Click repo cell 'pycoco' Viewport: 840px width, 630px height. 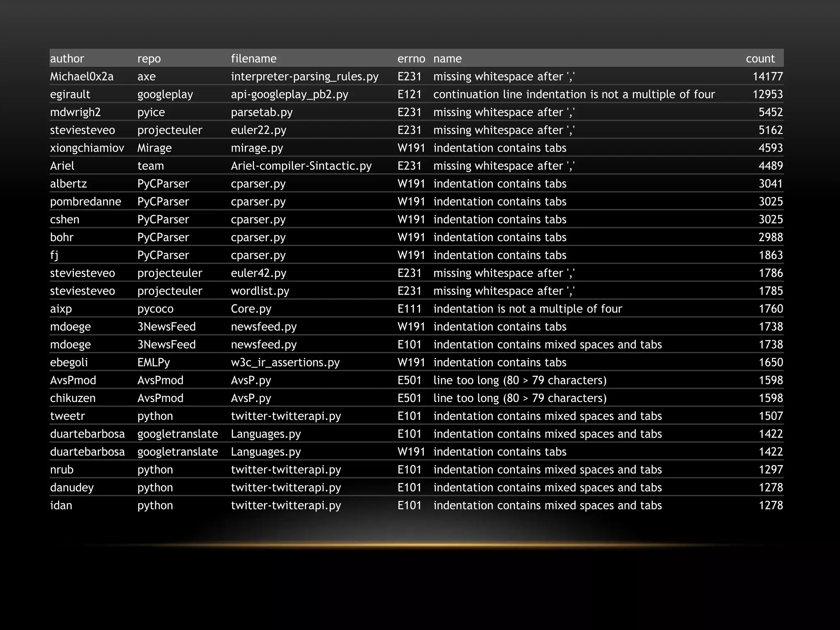click(x=155, y=309)
